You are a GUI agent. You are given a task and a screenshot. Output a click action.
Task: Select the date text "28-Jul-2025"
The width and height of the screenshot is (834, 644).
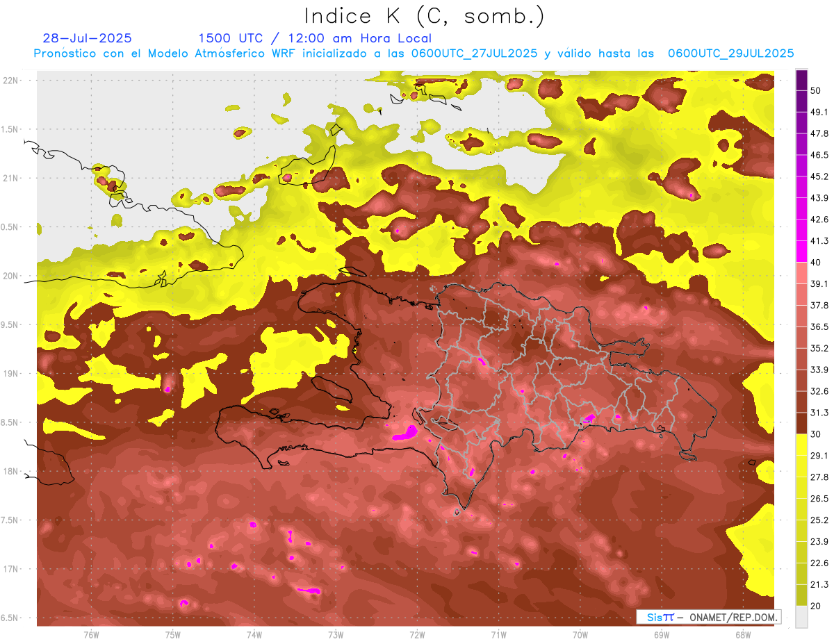(x=87, y=38)
